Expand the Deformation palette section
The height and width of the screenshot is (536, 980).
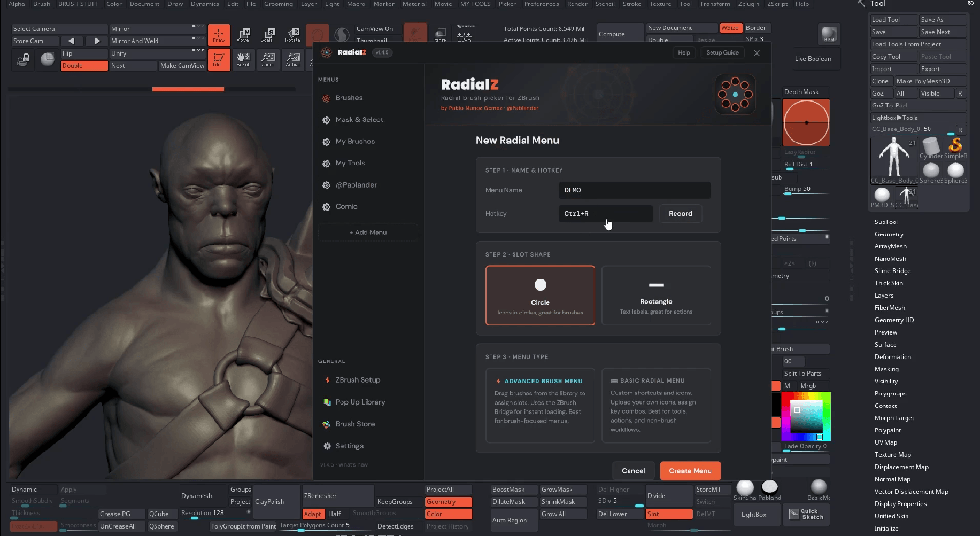(893, 357)
